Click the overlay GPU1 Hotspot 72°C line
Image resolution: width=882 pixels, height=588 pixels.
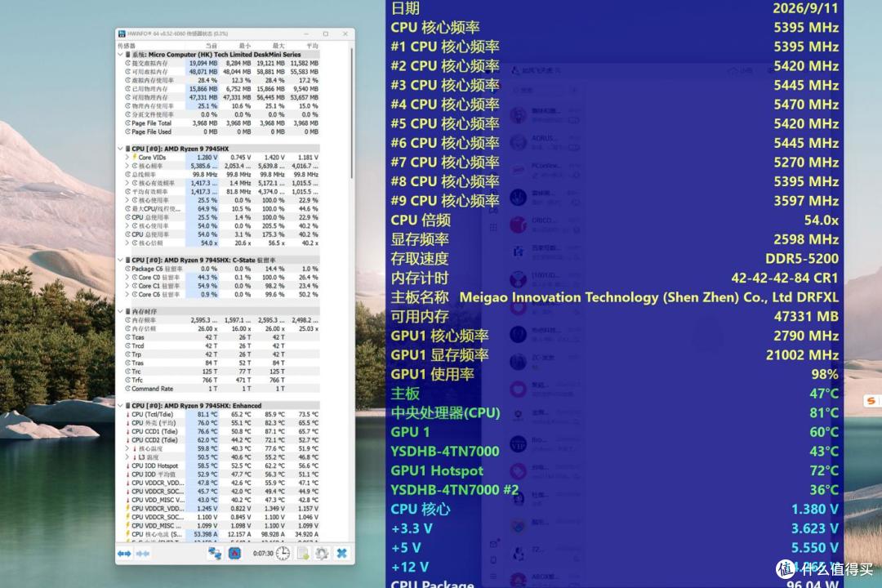pos(615,470)
